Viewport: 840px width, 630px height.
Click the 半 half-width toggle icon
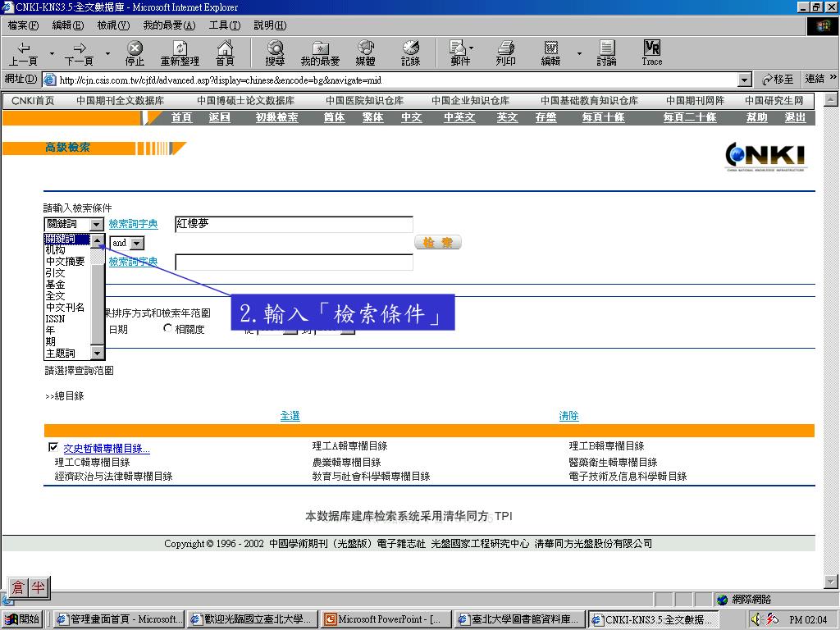tap(38, 587)
